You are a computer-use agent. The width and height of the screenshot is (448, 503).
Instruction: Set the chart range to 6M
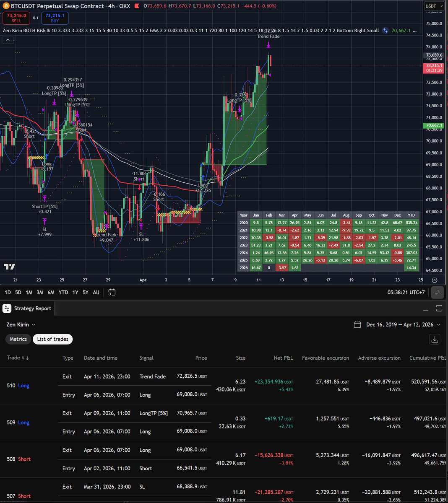tap(51, 293)
